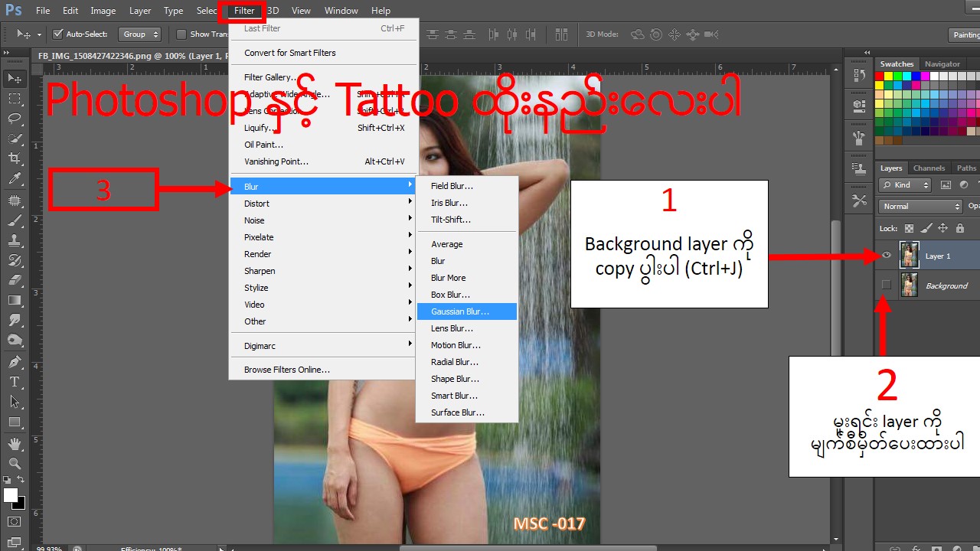Pick the yellow swatch in top row
The image size is (980, 551).
coord(889,77)
